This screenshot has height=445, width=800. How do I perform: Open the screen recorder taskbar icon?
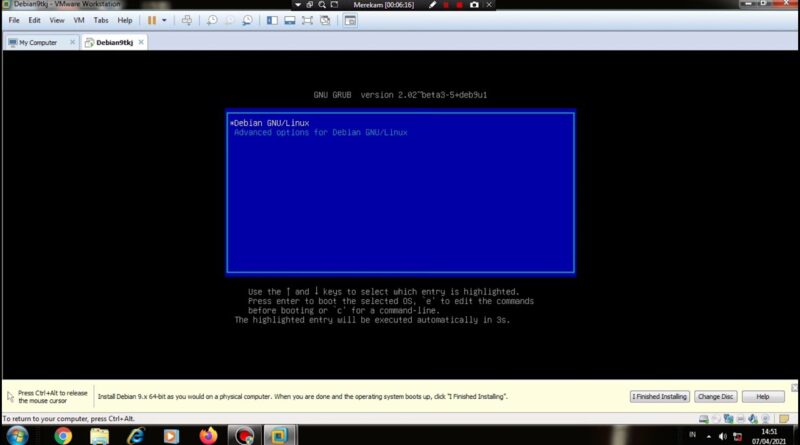tap(244, 436)
